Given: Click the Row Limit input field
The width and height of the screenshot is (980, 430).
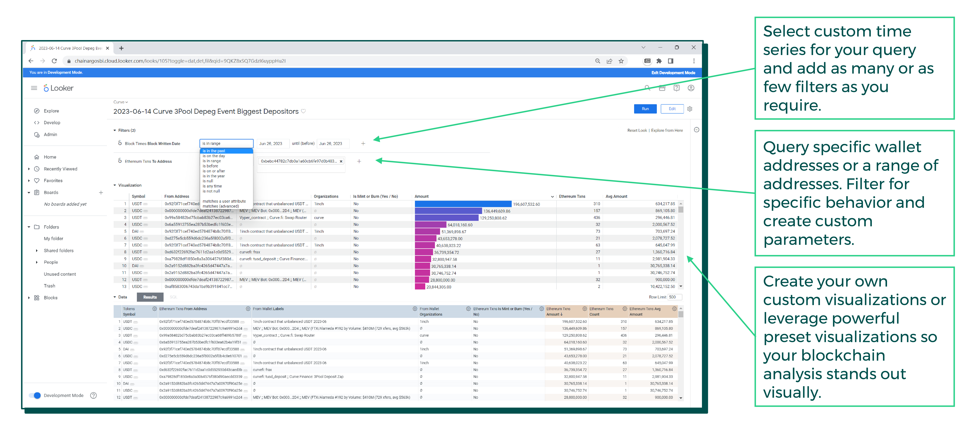Looking at the screenshot, I should (x=675, y=297).
